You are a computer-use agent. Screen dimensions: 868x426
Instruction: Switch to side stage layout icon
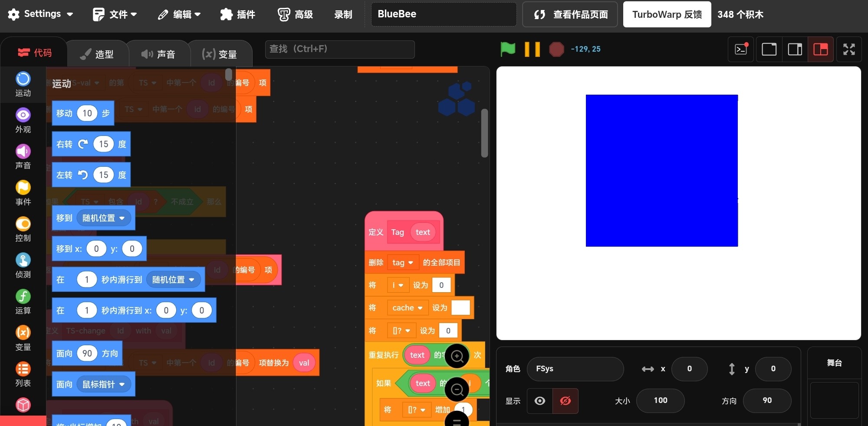pyautogui.click(x=795, y=50)
